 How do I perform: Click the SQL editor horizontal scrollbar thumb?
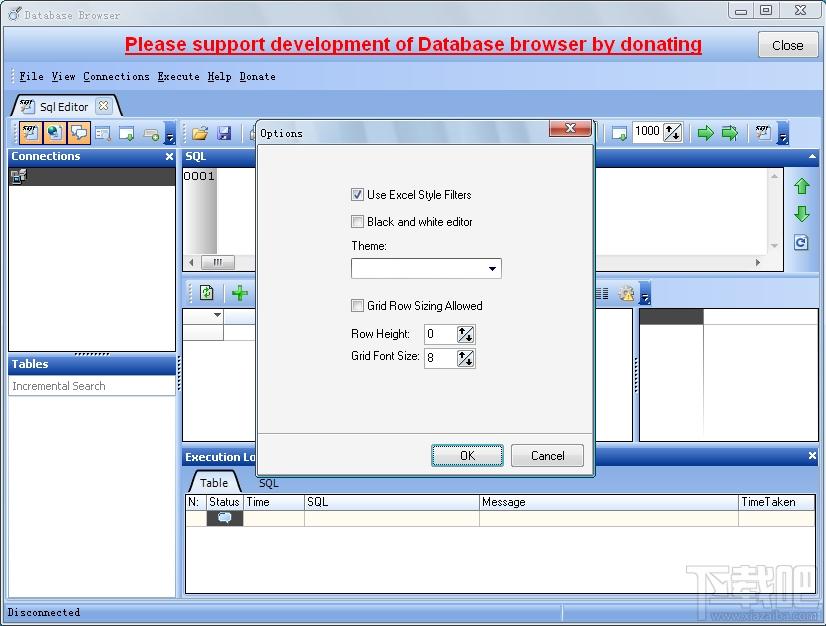tap(218, 262)
